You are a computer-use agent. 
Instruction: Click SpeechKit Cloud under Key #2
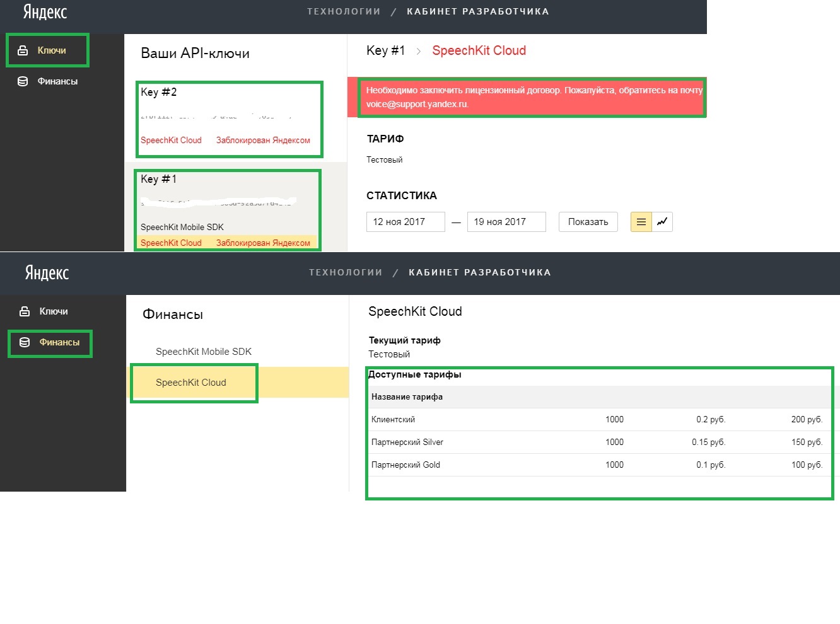pos(171,141)
